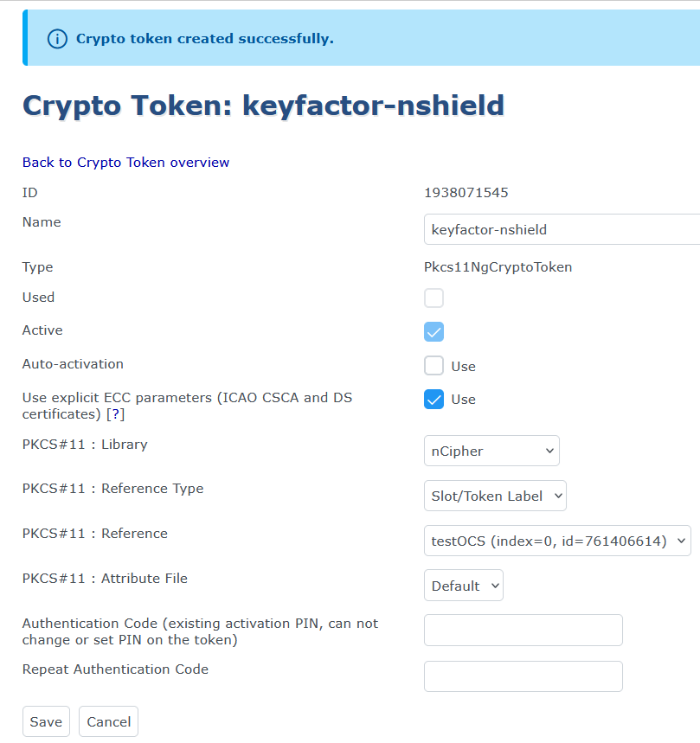700x743 pixels.
Task: Select the Crypto Token page heading text
Action: pyautogui.click(x=264, y=106)
